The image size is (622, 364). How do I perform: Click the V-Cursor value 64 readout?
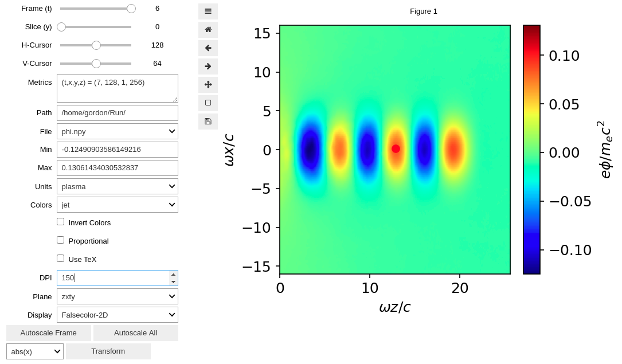[158, 64]
